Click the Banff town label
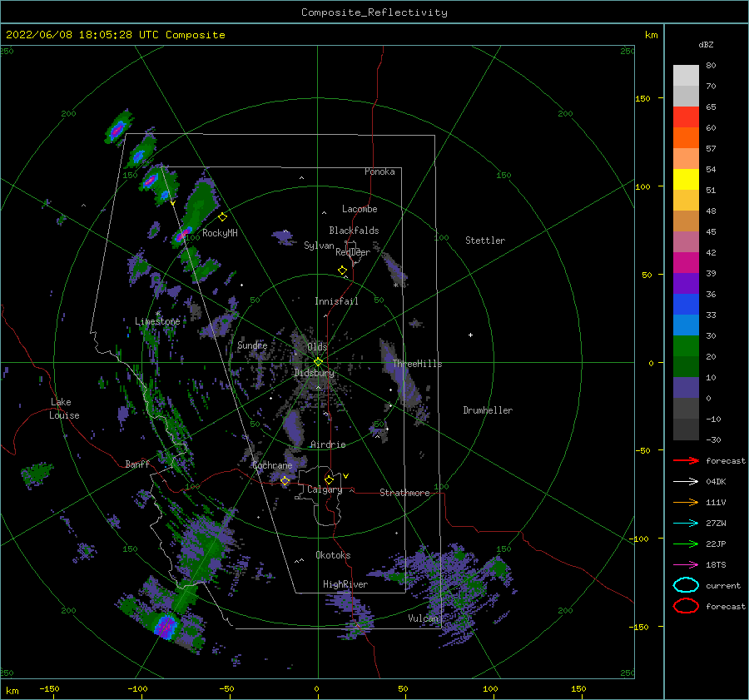The image size is (749, 700). click(137, 464)
